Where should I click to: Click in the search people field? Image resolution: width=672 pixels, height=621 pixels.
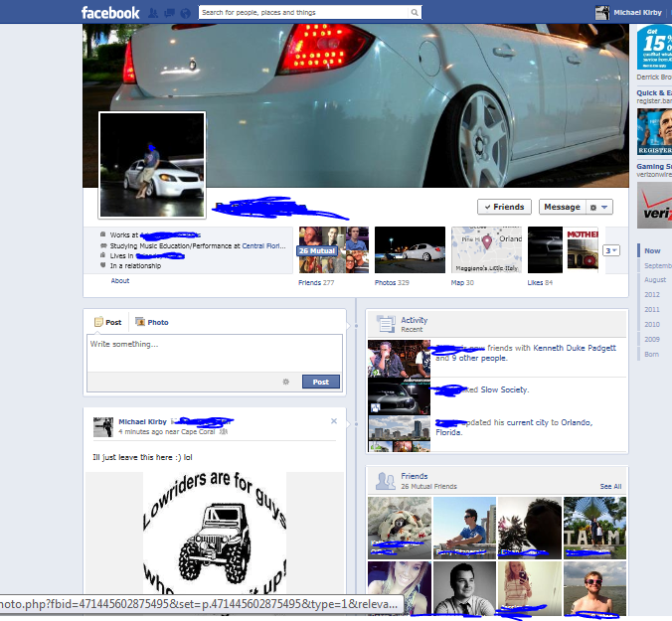pyautogui.click(x=303, y=12)
